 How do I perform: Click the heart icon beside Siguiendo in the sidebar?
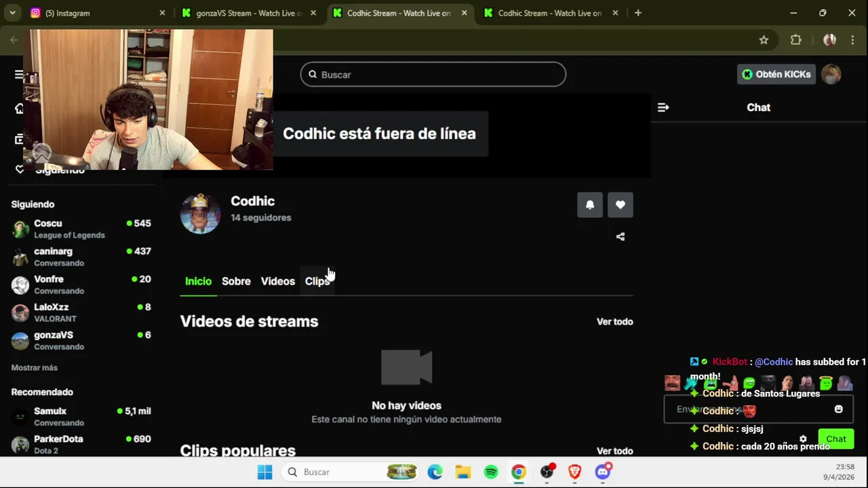(20, 169)
